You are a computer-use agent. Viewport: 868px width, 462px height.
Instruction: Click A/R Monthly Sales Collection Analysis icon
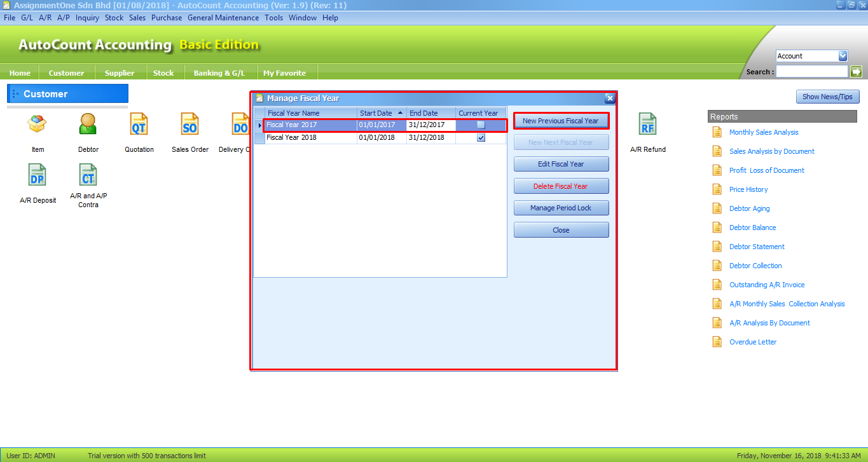click(x=717, y=304)
